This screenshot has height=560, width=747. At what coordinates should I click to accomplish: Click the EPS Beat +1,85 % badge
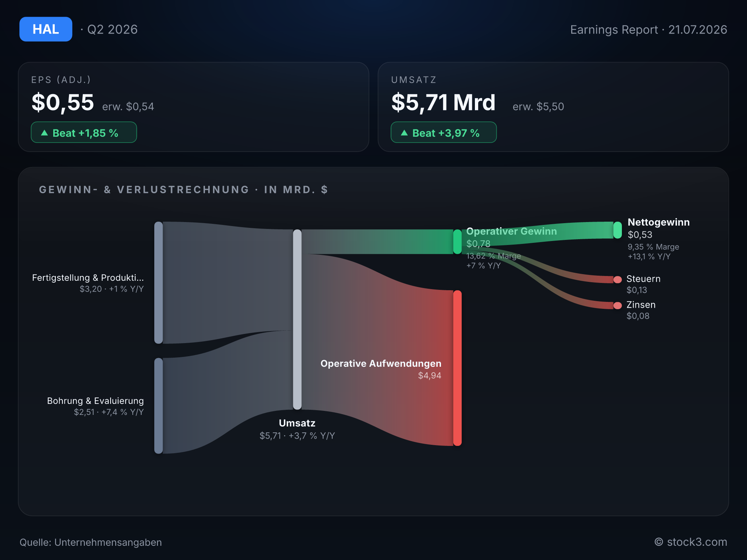(x=84, y=132)
